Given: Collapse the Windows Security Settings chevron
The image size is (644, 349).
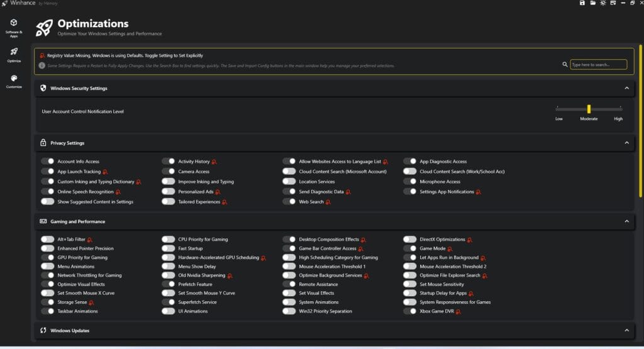Looking at the screenshot, I should pos(626,89).
